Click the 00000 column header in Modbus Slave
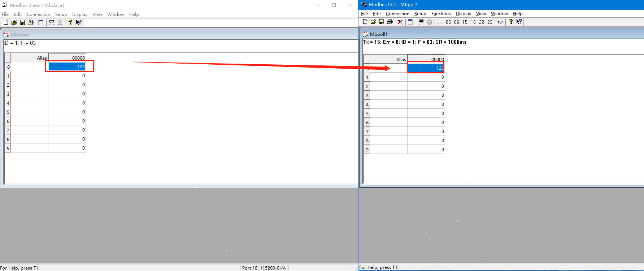Viewport: 644px width, 271px height. 67,58
